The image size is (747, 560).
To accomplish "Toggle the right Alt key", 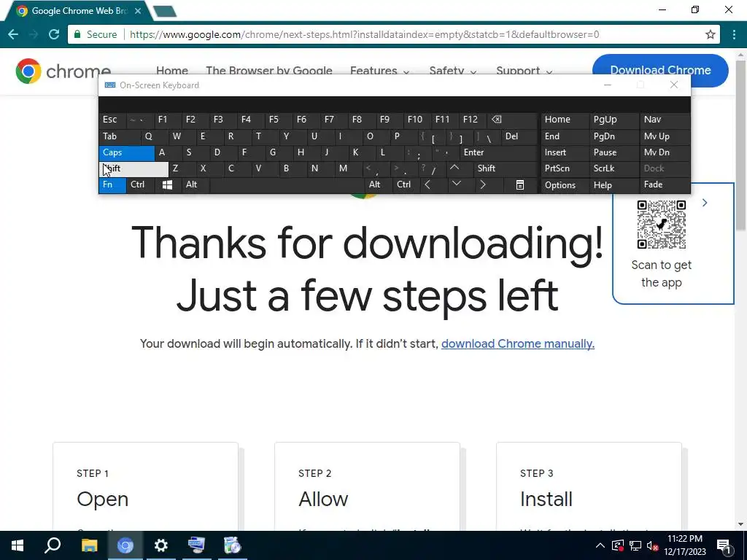I will [x=379, y=184].
